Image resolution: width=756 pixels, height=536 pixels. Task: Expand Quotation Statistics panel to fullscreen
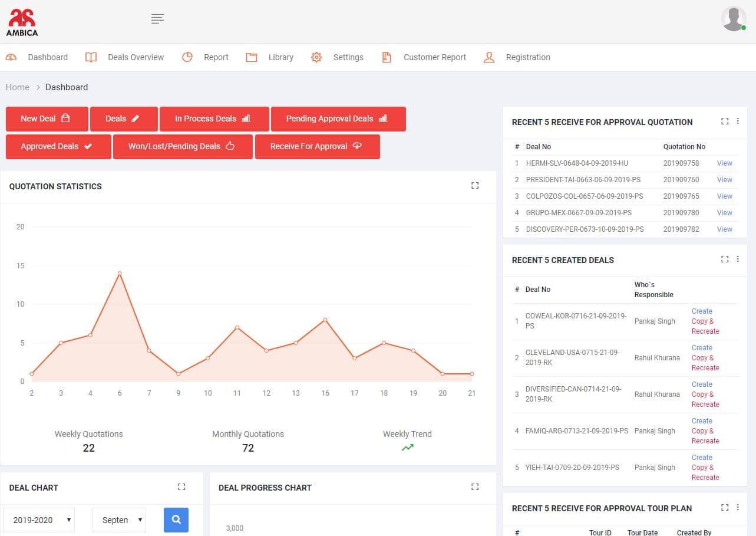click(475, 186)
